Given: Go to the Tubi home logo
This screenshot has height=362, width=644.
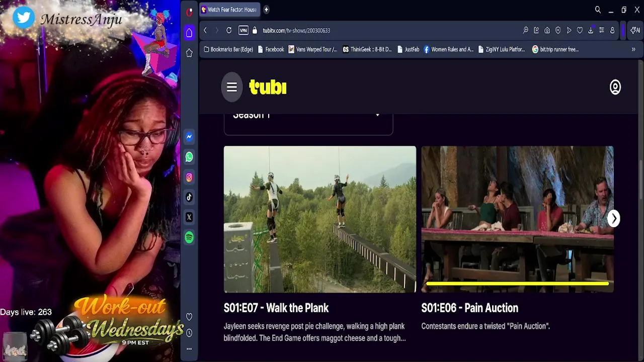Looking at the screenshot, I should tap(268, 87).
